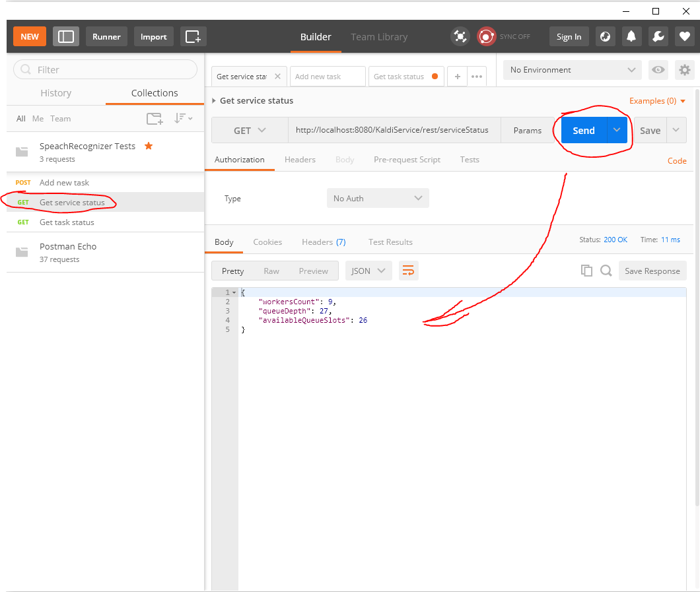This screenshot has width=700, height=592.
Task: Open the tab options ellipsis menu
Action: coord(477,77)
